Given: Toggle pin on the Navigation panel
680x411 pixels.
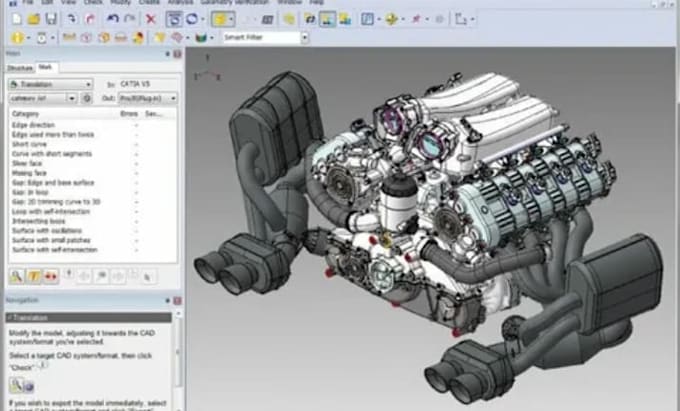Looking at the screenshot, I should (x=167, y=300).
